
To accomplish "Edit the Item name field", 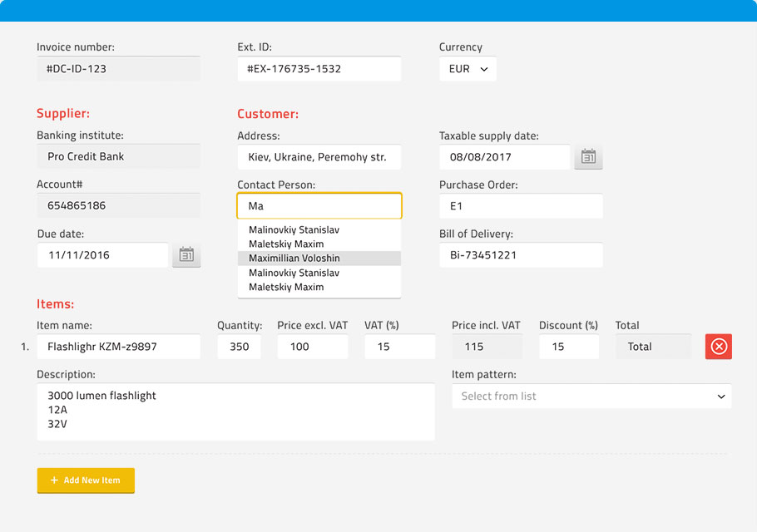I will pos(118,347).
